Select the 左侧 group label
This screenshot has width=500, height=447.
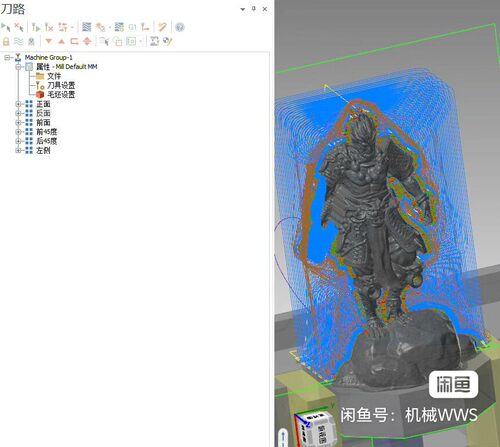tap(43, 151)
